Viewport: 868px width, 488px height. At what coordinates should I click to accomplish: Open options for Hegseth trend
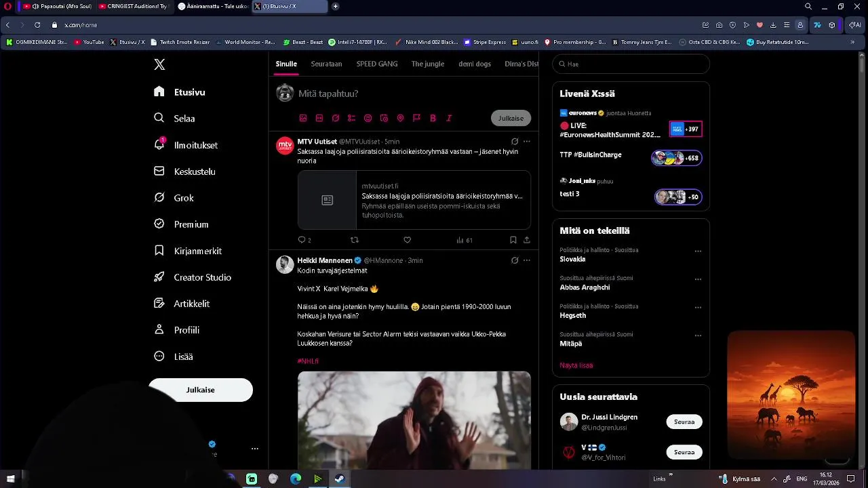(x=698, y=307)
